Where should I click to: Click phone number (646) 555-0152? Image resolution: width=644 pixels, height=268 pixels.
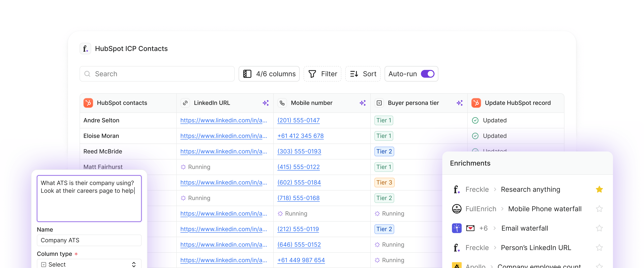tap(299, 244)
